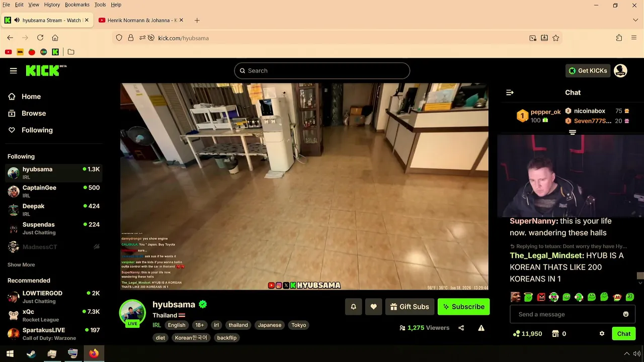Expand Show More in Following list

pos(21,264)
